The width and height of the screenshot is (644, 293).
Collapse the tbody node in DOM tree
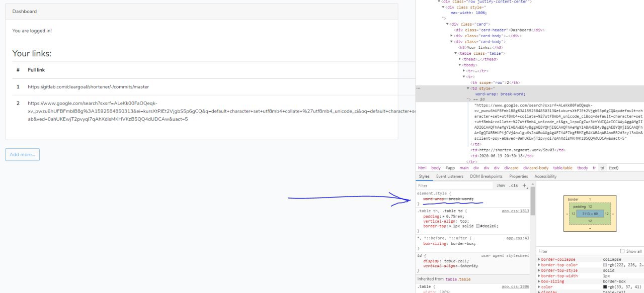pos(459,65)
